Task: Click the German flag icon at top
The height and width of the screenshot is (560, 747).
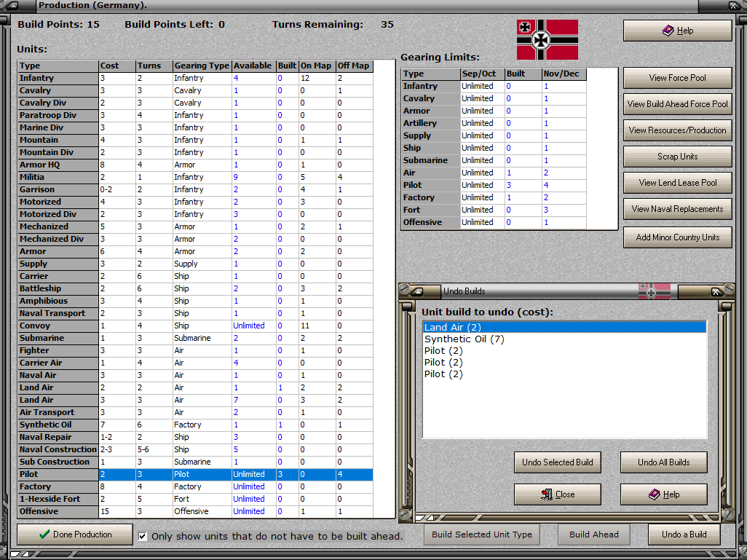Action: [548, 39]
